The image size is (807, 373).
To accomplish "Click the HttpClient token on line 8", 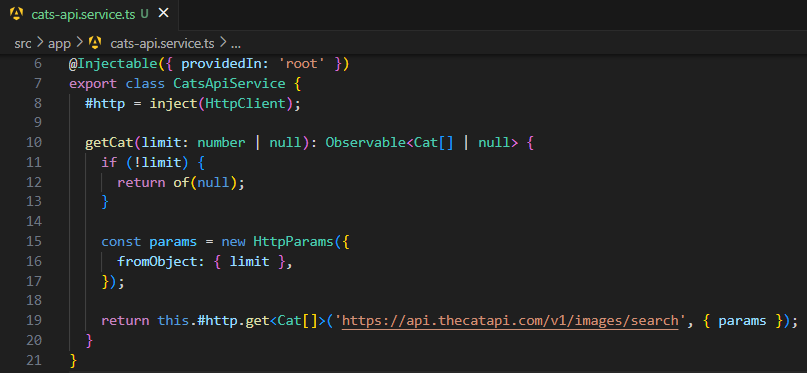I will pyautogui.click(x=245, y=103).
